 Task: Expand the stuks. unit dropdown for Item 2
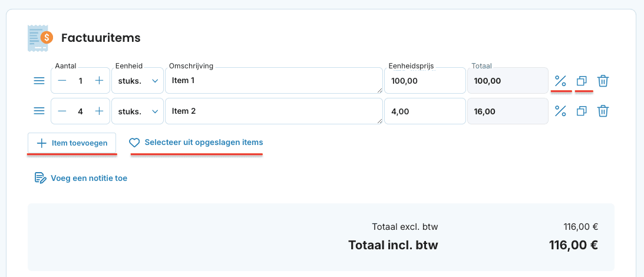coord(138,111)
